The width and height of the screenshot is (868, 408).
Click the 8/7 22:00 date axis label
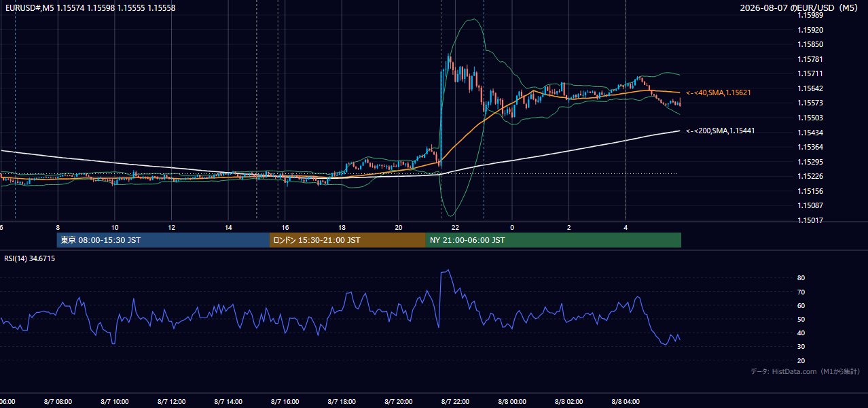(456, 402)
